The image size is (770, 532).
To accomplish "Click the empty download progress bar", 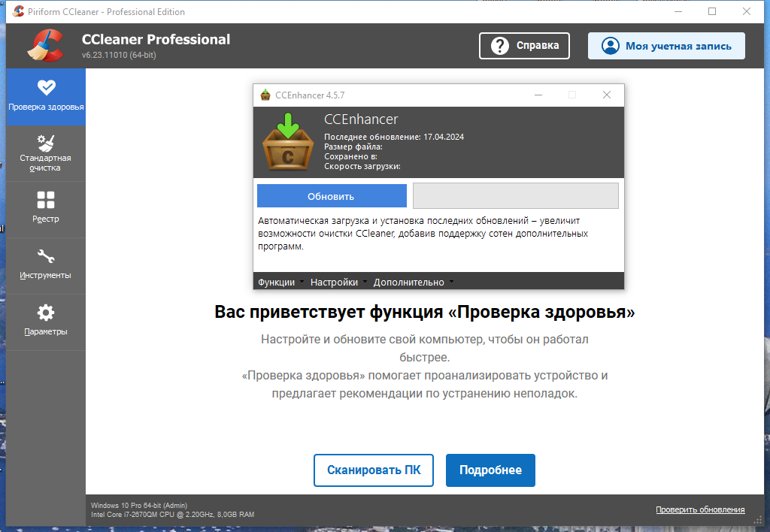I will pyautogui.click(x=516, y=196).
